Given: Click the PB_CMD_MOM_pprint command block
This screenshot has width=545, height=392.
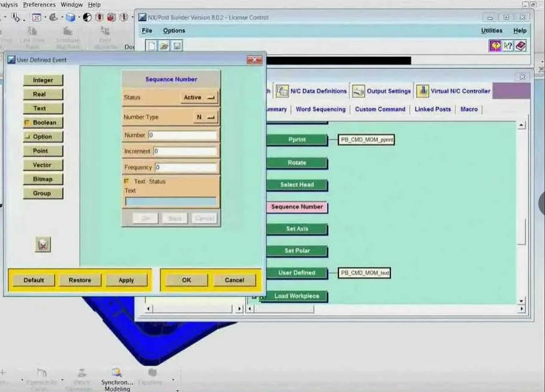Looking at the screenshot, I should pos(367,140).
